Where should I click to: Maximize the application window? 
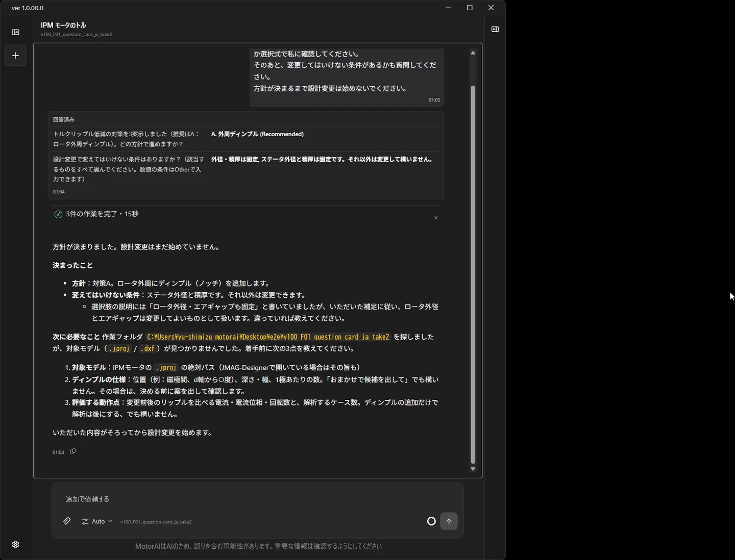click(x=470, y=8)
